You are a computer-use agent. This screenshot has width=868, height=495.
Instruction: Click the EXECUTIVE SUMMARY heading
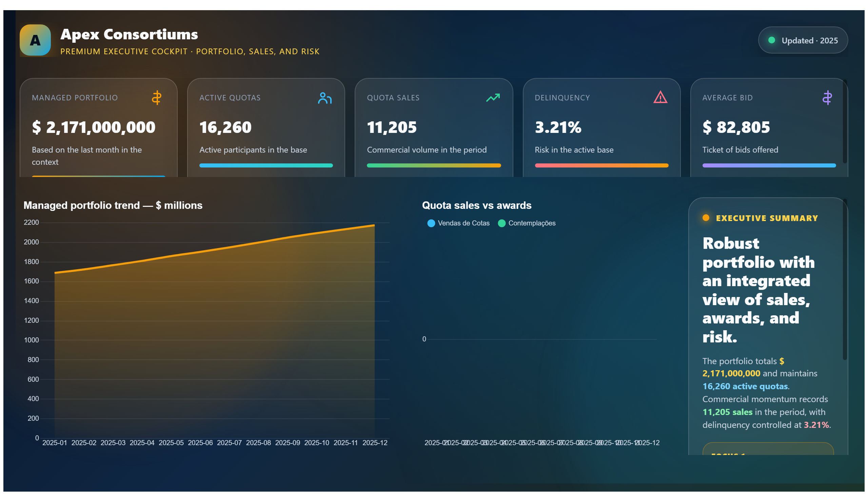[767, 218]
